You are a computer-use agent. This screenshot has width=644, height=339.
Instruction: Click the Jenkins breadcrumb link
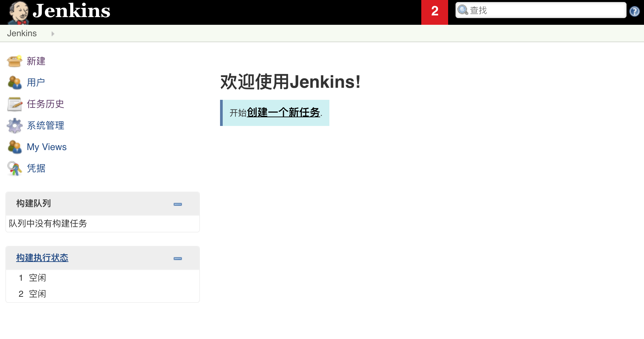coord(22,33)
